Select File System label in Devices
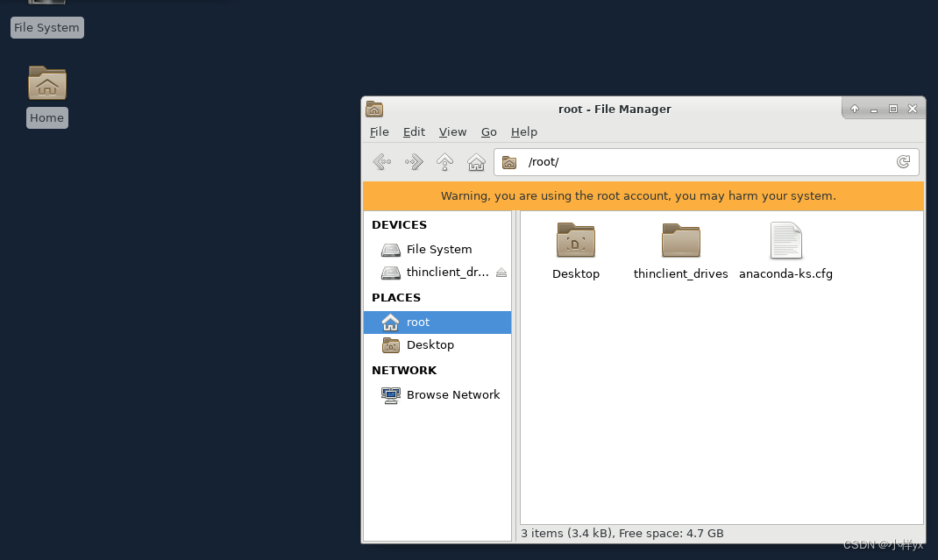The height and width of the screenshot is (560, 938). click(x=439, y=250)
